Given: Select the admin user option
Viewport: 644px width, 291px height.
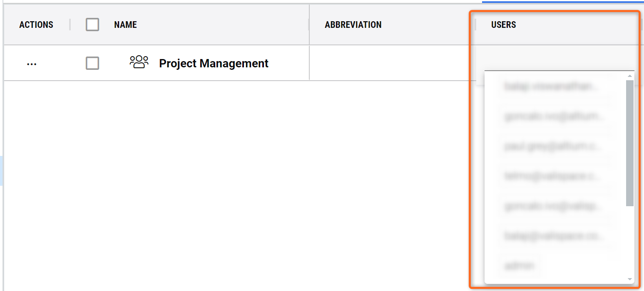Looking at the screenshot, I should coord(519,265).
